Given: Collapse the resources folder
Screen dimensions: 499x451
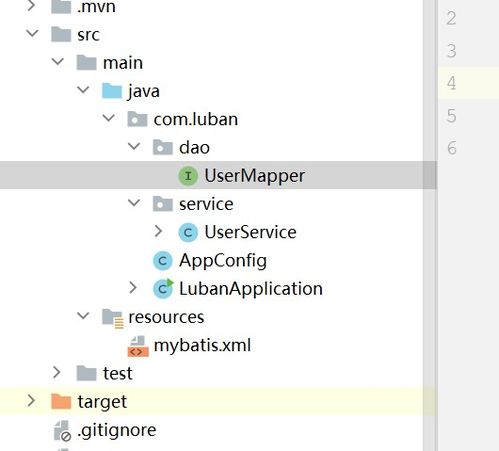Looking at the screenshot, I should click(x=83, y=315).
